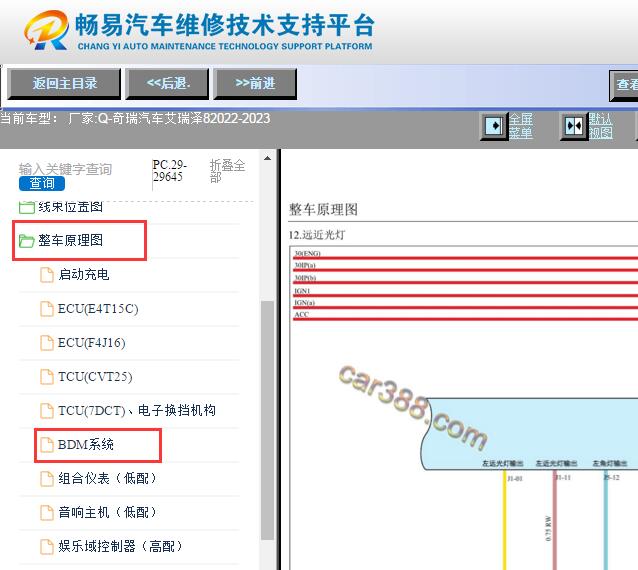Image resolution: width=638 pixels, height=570 pixels.
Task: Click the 组合仪表（低配） page icon
Action: click(x=47, y=479)
